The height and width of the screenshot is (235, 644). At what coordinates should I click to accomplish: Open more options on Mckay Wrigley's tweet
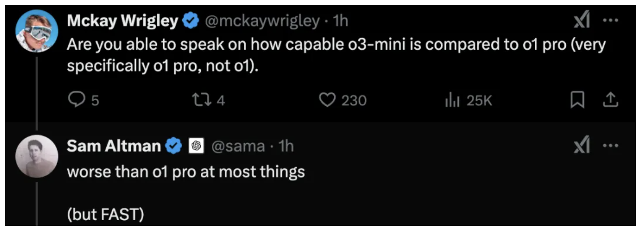[x=611, y=21]
